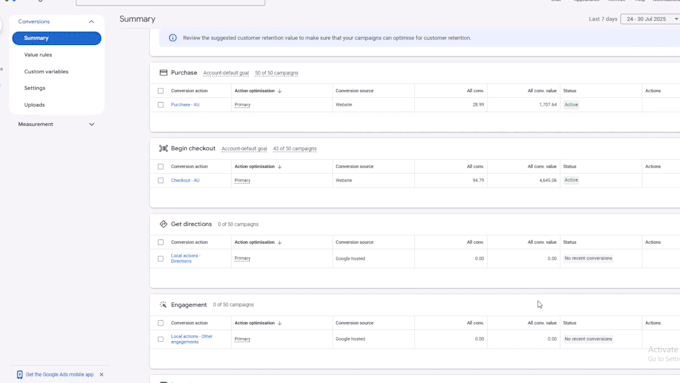Collapse the Conversions sidebar section
680x383 pixels.
[x=92, y=22]
